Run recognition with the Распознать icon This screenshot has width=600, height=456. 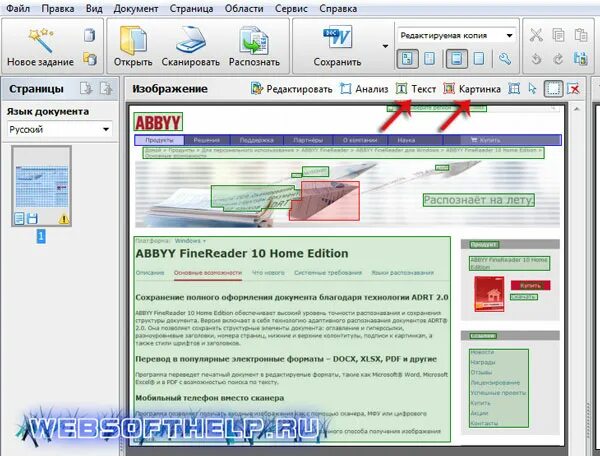click(x=254, y=40)
